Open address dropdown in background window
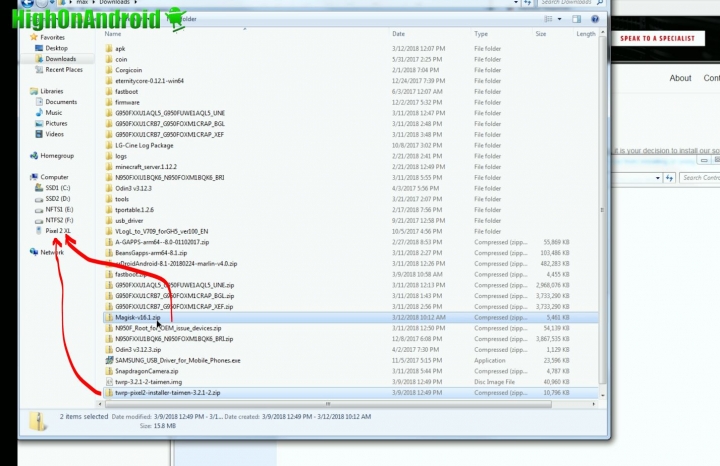Screen dimensions: 720x466 pyautogui.click(x=658, y=178)
